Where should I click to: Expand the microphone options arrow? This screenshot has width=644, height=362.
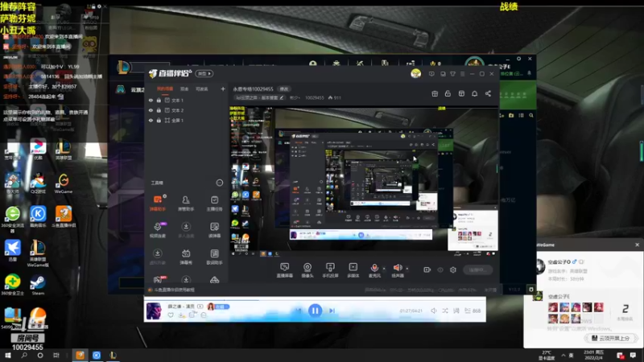[x=384, y=269]
